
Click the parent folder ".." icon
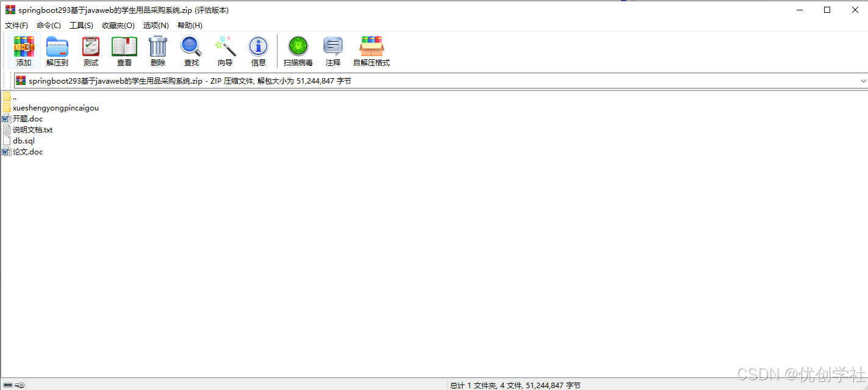7,96
